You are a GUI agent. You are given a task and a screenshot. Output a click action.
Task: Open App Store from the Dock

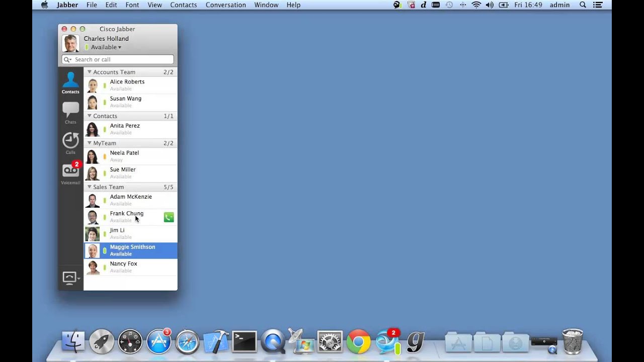click(x=159, y=341)
